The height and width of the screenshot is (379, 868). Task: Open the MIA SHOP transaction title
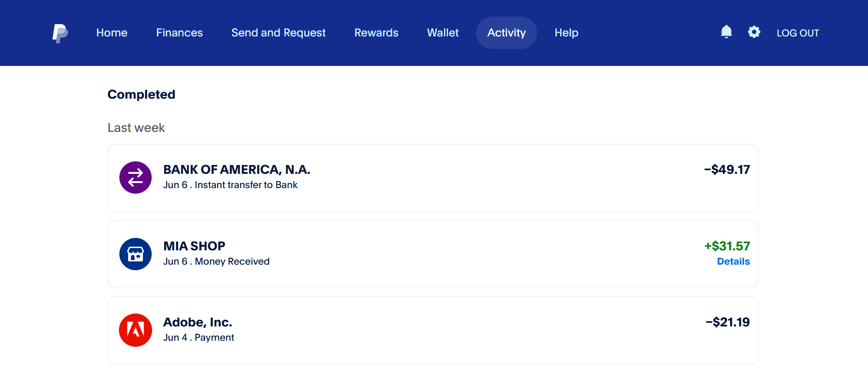[194, 246]
